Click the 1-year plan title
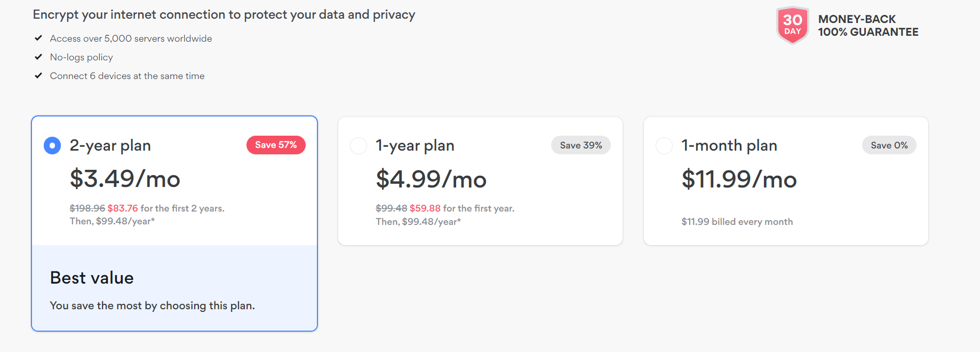The image size is (980, 352). point(415,145)
